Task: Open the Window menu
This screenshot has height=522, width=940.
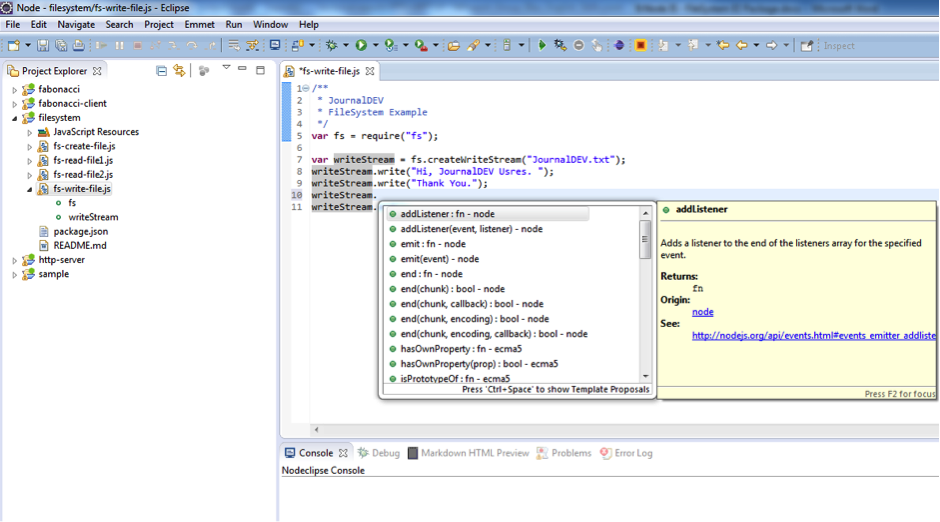Action: (x=270, y=25)
